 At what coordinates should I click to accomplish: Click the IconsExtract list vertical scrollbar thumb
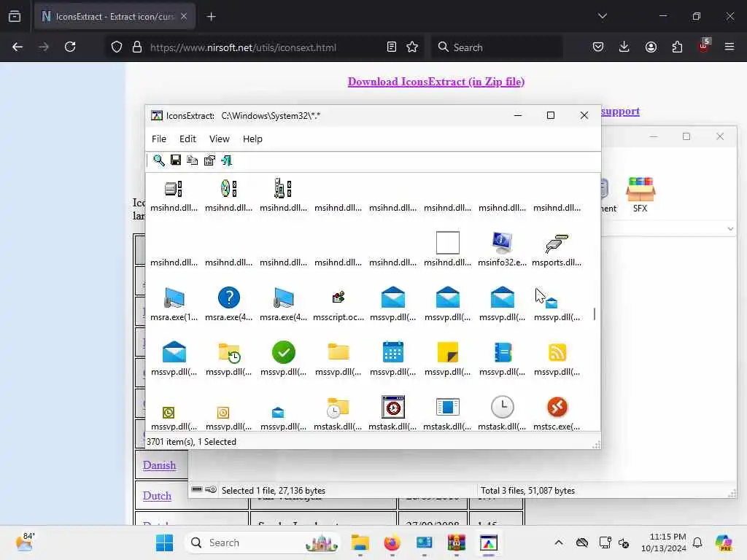pyautogui.click(x=594, y=314)
